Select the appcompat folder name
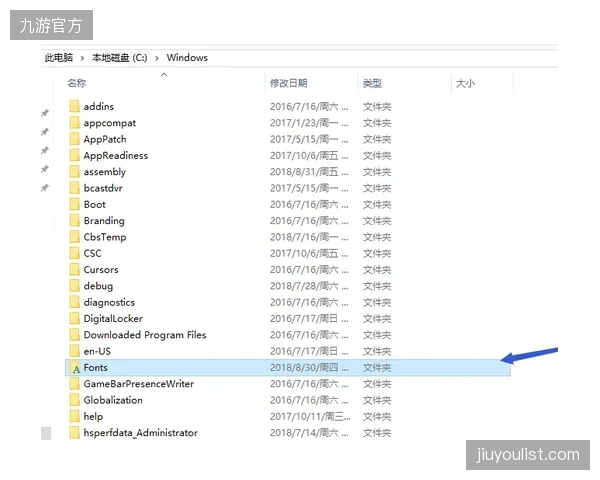The width and height of the screenshot is (600, 480). point(110,123)
